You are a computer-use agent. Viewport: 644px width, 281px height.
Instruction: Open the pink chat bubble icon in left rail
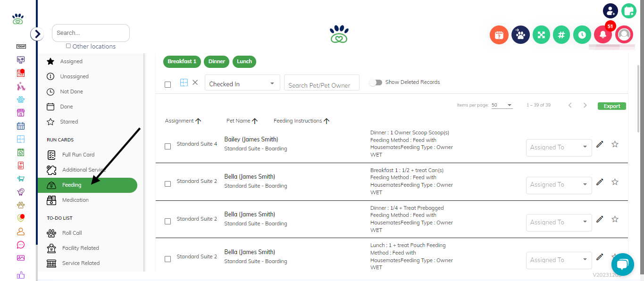pos(21,245)
